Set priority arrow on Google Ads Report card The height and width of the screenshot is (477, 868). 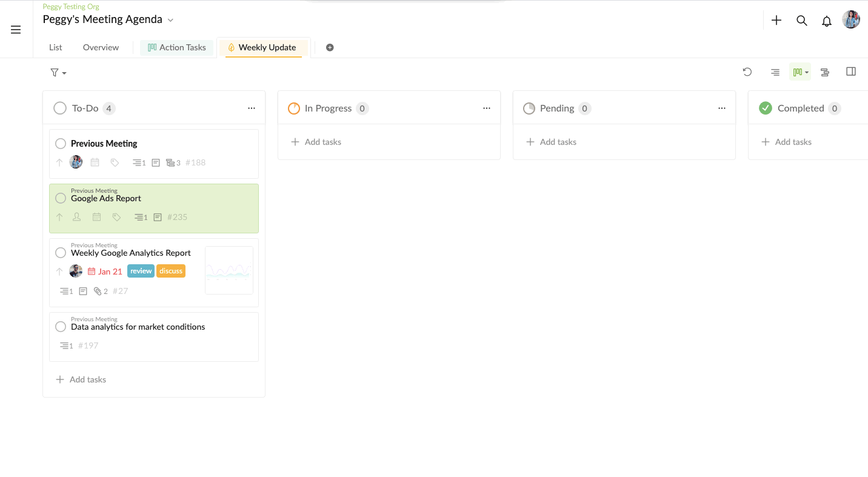[x=59, y=217]
